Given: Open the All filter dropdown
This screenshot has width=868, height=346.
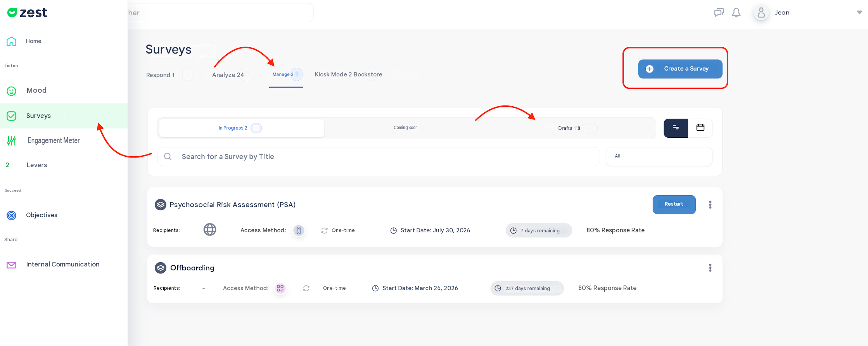Looking at the screenshot, I should click(x=659, y=156).
